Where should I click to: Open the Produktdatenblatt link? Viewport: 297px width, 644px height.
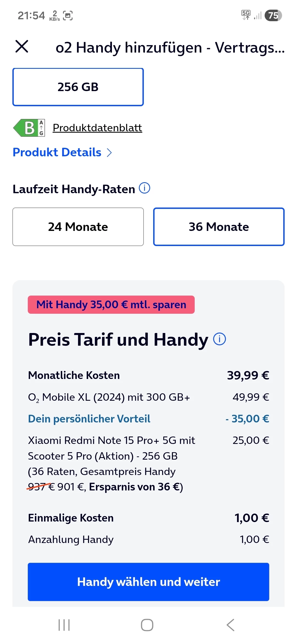(97, 128)
